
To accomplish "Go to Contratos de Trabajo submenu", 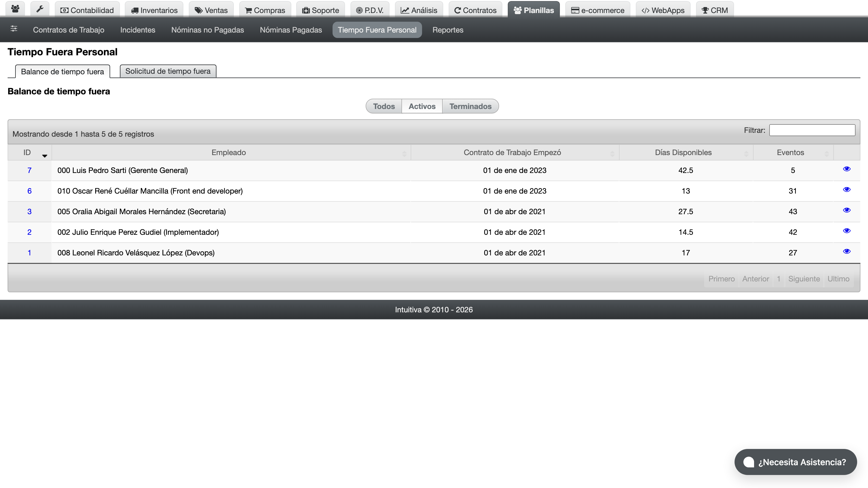I will point(69,30).
